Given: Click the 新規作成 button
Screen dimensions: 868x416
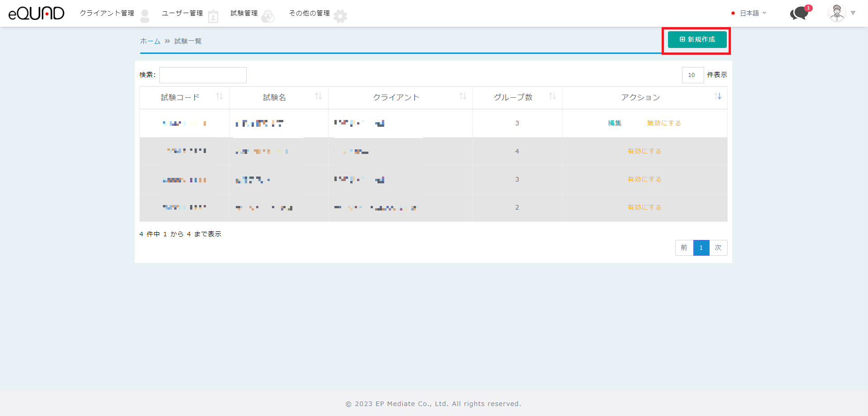Looking at the screenshot, I should click(697, 39).
